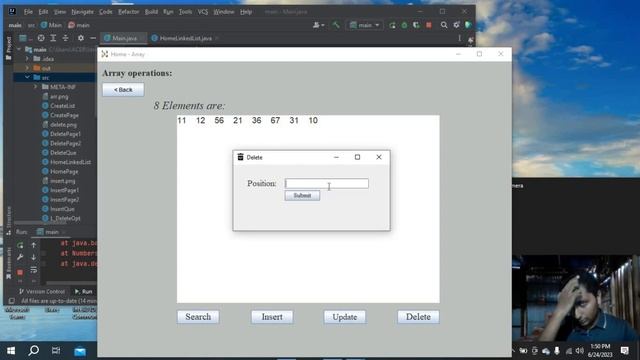The height and width of the screenshot is (360, 640).
Task: Click the Build project hammer icon
Action: (x=336, y=25)
